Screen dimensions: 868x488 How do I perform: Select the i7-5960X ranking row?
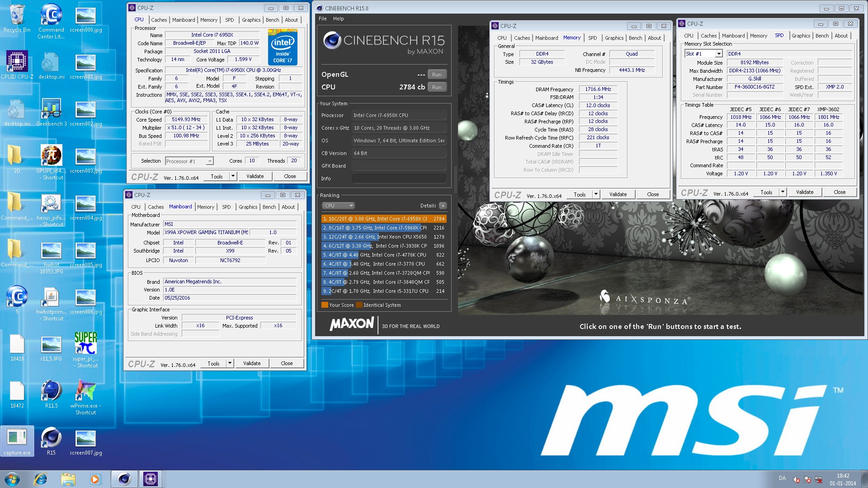tap(384, 228)
